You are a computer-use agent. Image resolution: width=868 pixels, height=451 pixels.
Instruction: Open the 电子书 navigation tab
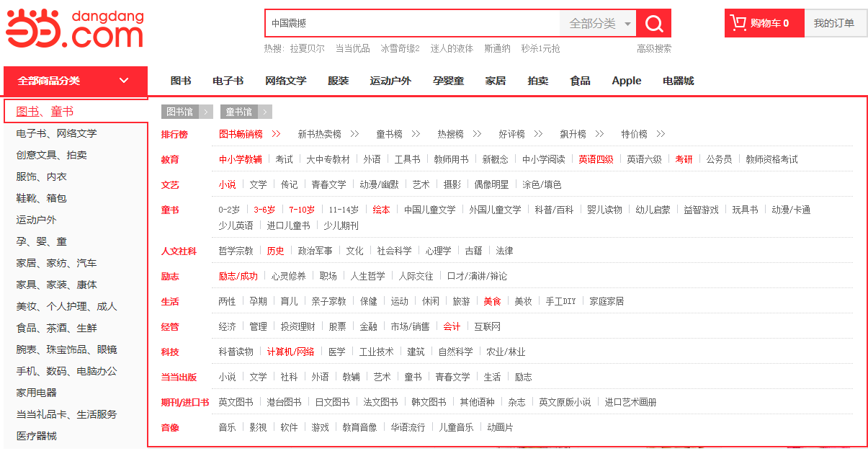[228, 81]
